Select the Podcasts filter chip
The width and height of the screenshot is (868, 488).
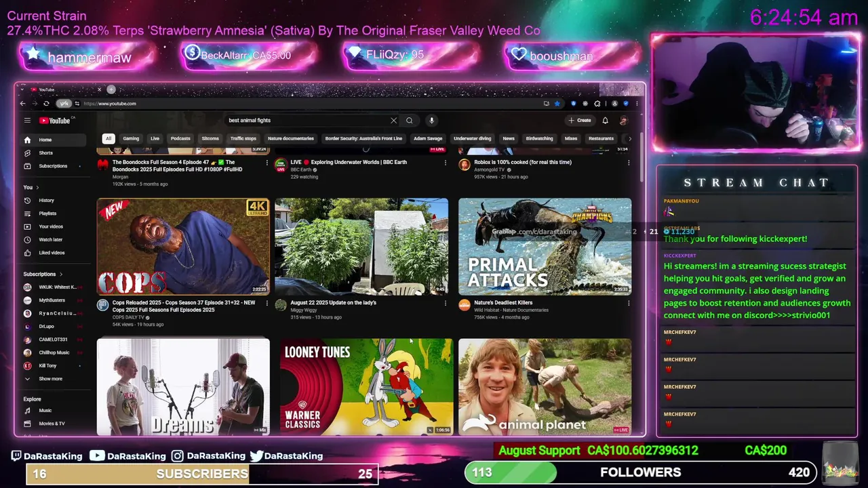click(x=180, y=139)
